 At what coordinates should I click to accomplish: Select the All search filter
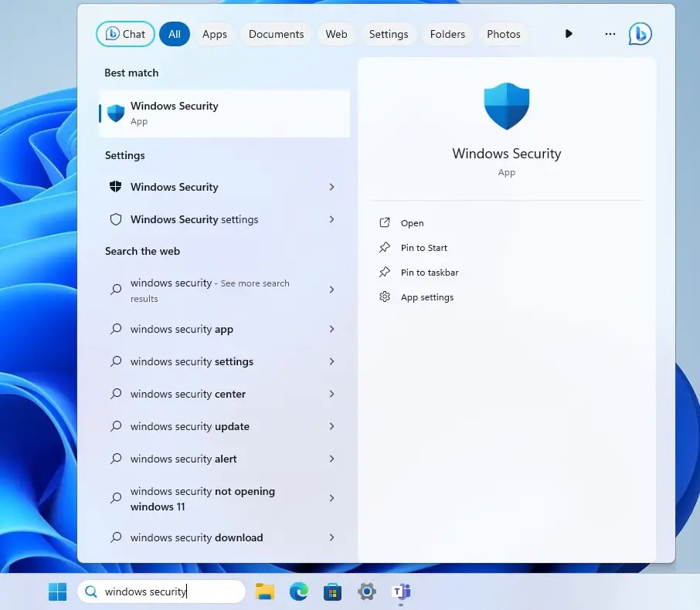tap(175, 34)
